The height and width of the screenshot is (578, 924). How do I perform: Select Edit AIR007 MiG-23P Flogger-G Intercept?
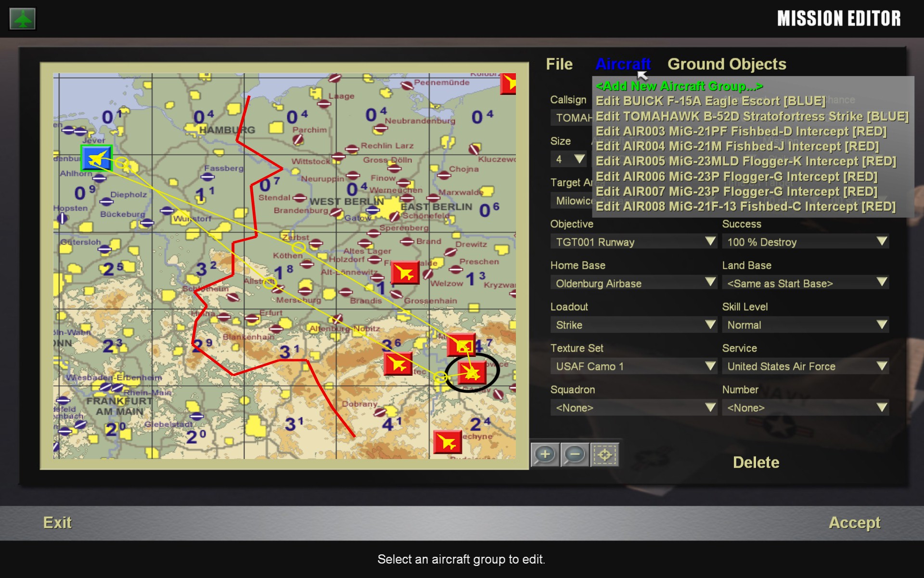click(x=737, y=191)
